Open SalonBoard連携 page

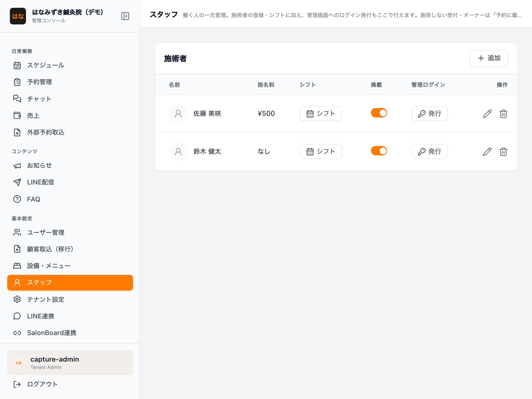click(70, 333)
